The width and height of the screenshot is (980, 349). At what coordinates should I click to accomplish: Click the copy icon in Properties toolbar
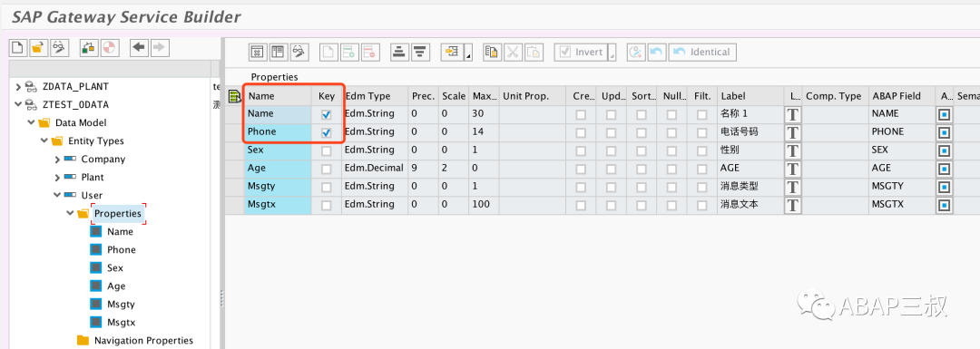tap(492, 53)
